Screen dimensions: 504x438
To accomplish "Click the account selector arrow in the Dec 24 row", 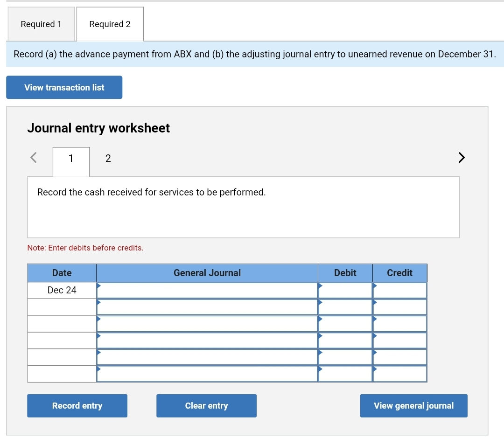I will point(98,287).
